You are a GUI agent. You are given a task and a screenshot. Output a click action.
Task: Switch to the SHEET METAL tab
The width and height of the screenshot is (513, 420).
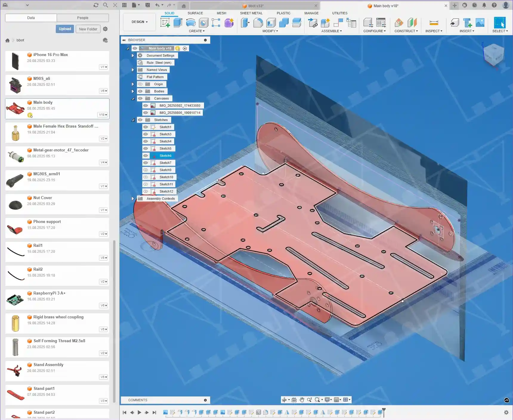251,13
